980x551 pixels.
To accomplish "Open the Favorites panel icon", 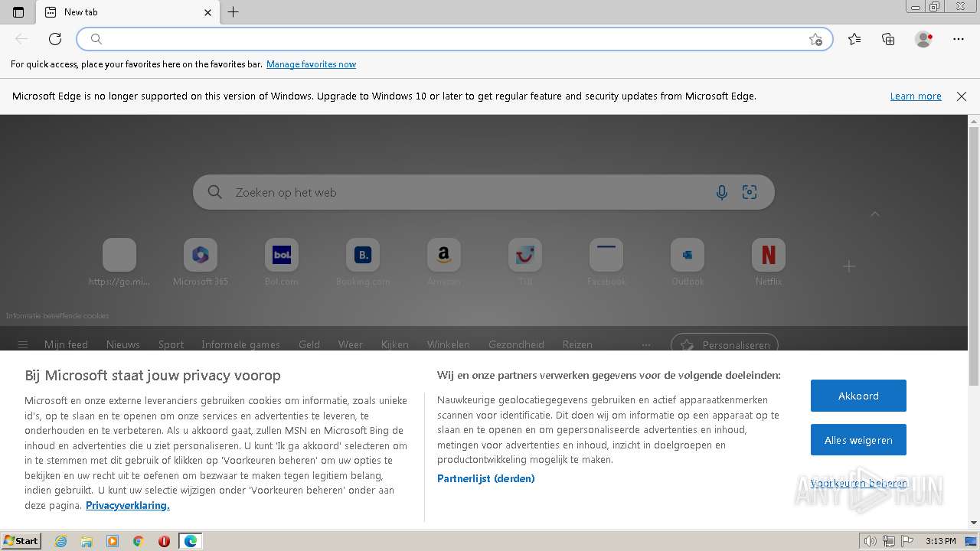I will [854, 39].
